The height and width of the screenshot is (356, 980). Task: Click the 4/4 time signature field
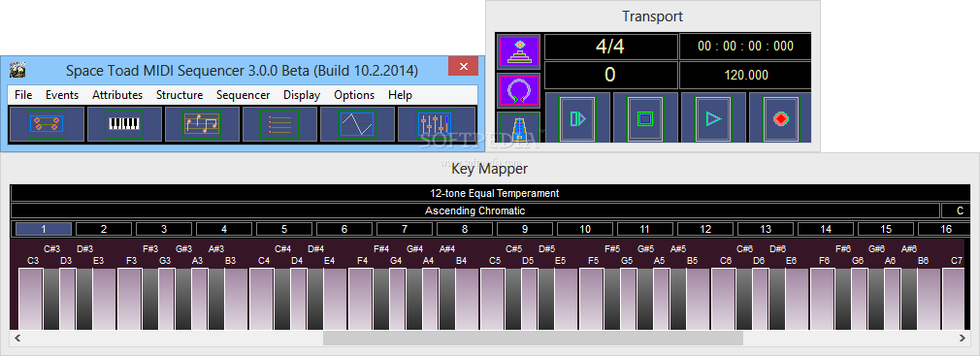tap(610, 47)
